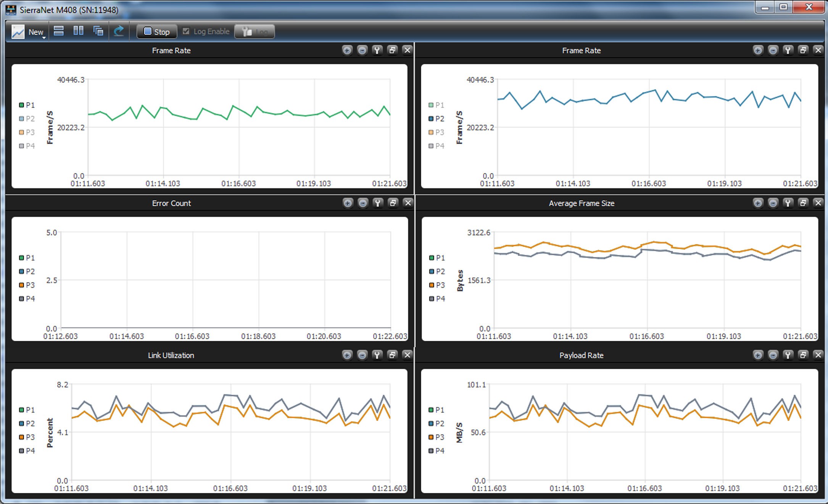Detach the Average Frame Size panel
The image size is (828, 504).
pyautogui.click(x=803, y=203)
